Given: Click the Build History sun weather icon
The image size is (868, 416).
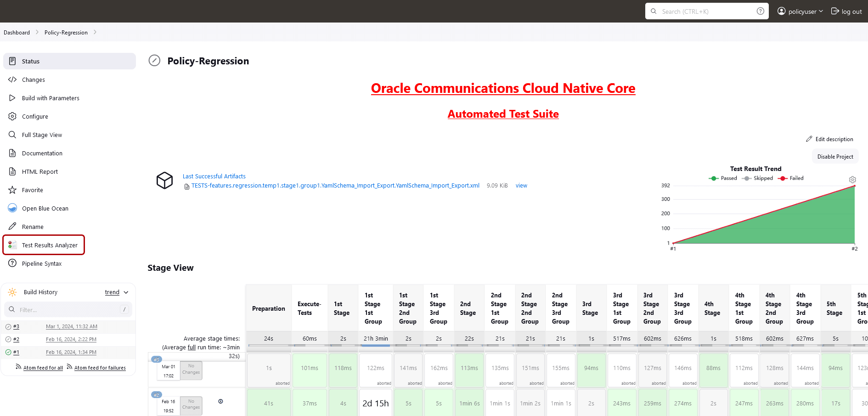Looking at the screenshot, I should [12, 292].
